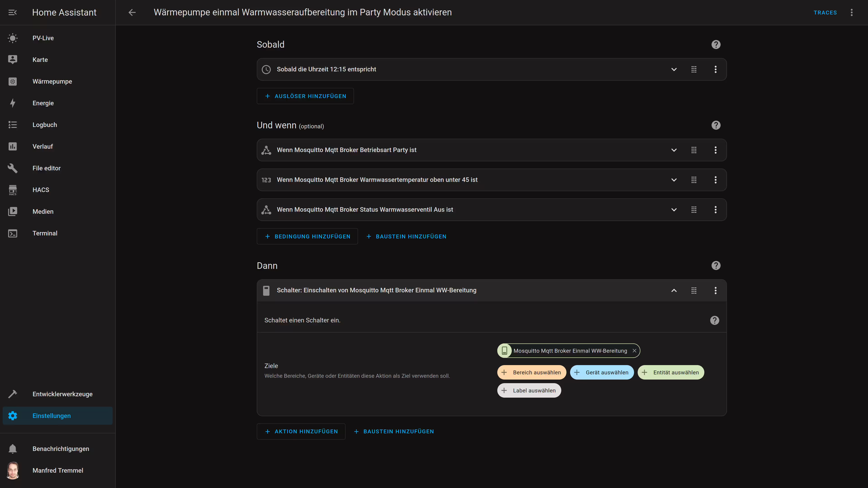Image resolution: width=868 pixels, height=488 pixels.
Task: Collapse the Schalter Einschalten action
Action: 674,290
